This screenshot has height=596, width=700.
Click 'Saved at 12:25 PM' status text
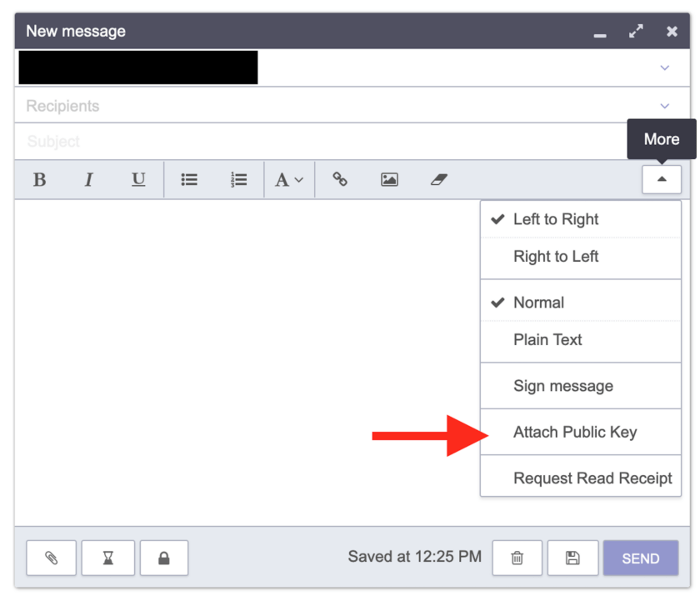point(415,557)
